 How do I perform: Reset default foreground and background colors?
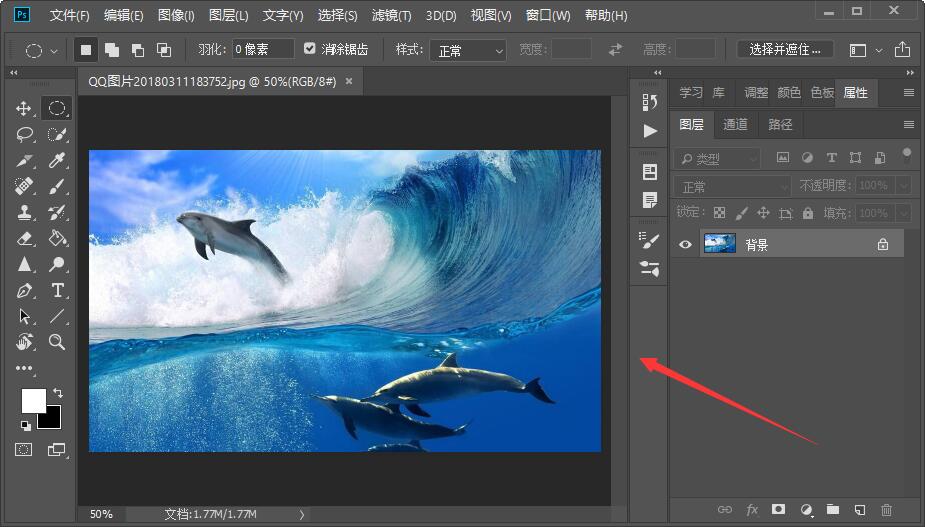click(x=25, y=425)
